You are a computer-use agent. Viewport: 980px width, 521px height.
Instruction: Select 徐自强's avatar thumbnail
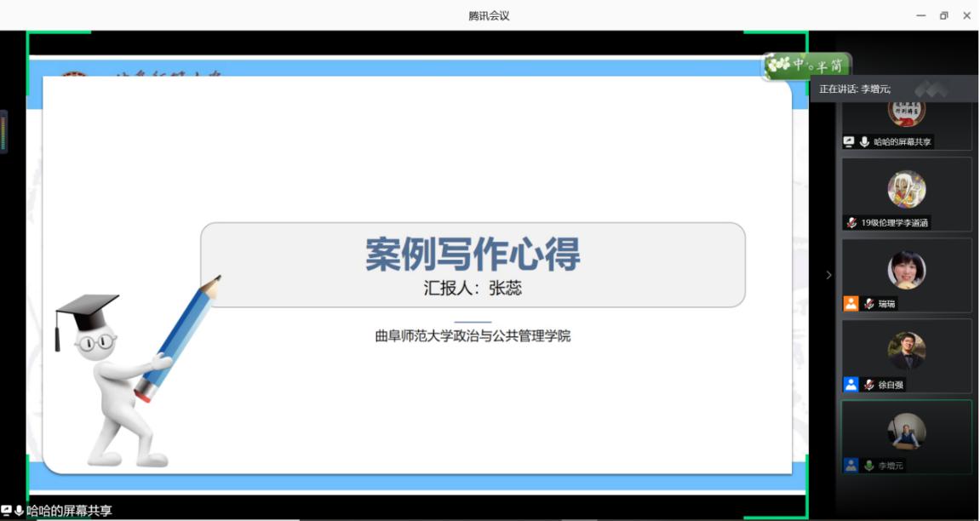[906, 351]
